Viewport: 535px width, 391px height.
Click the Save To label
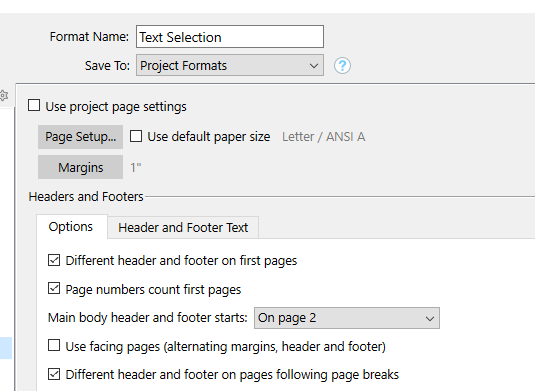point(107,66)
